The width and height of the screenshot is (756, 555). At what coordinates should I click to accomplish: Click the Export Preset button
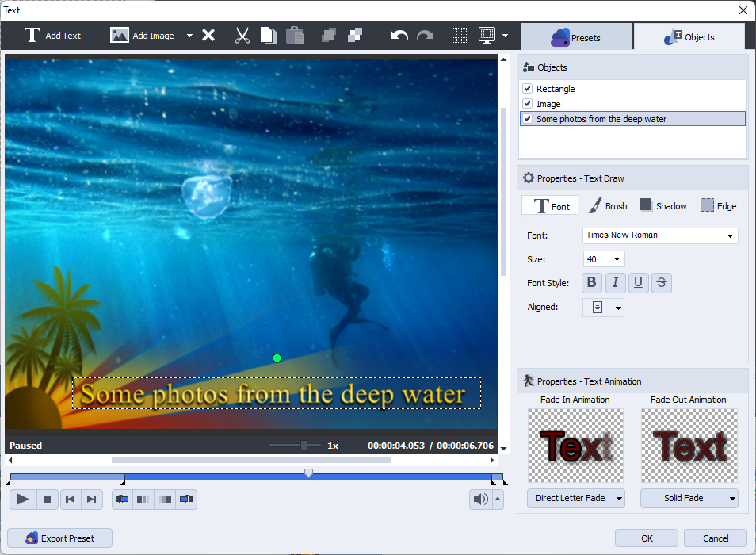[x=60, y=538]
